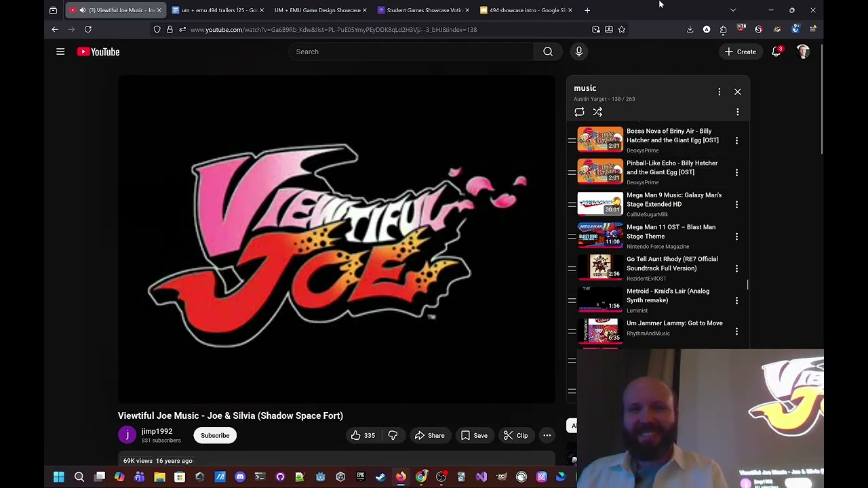Reload the current page
Image resolution: width=868 pixels, height=488 pixels.
point(88,29)
